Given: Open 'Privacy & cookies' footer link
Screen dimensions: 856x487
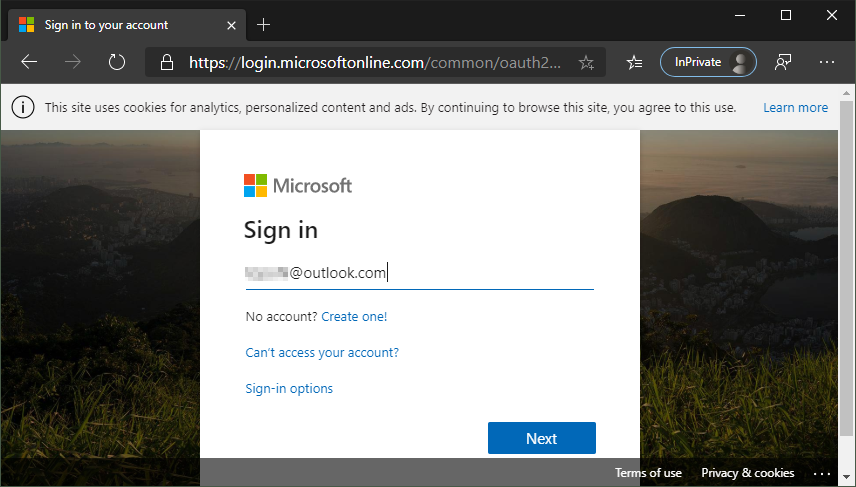Looking at the screenshot, I should (x=747, y=473).
